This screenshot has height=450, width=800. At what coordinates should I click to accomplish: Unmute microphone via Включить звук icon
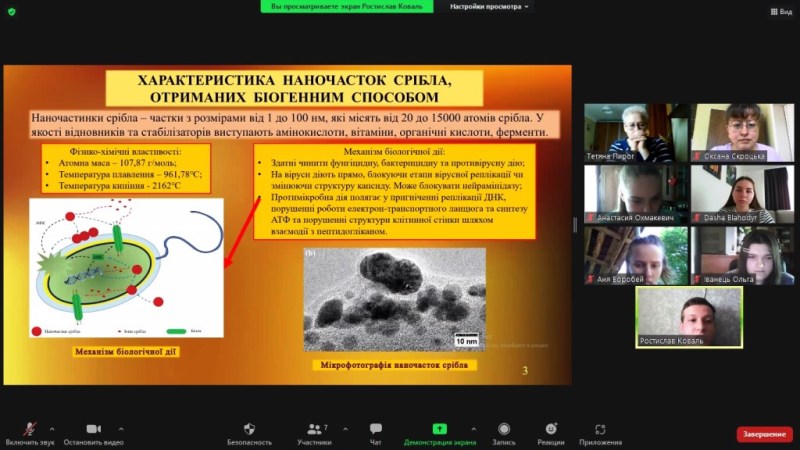click(30, 429)
